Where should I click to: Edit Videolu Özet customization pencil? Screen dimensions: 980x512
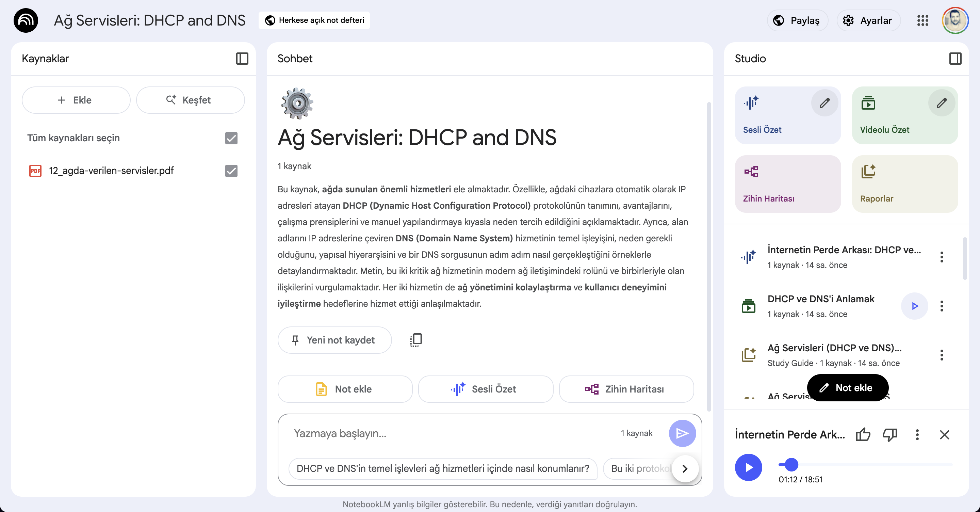941,103
